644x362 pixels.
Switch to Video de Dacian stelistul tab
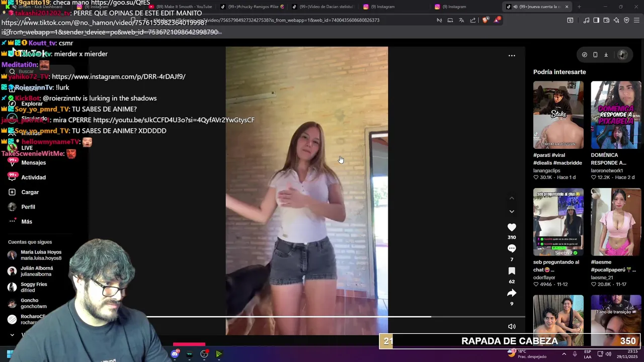point(325,7)
